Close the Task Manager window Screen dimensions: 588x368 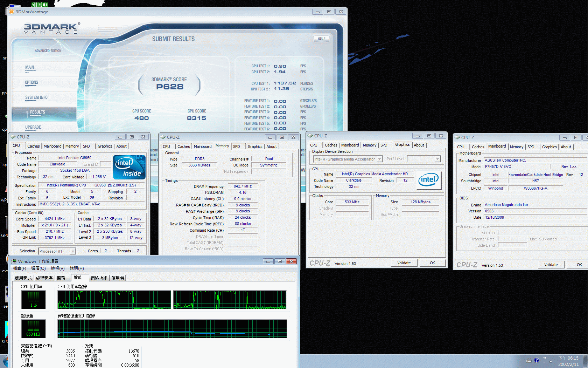(x=292, y=261)
